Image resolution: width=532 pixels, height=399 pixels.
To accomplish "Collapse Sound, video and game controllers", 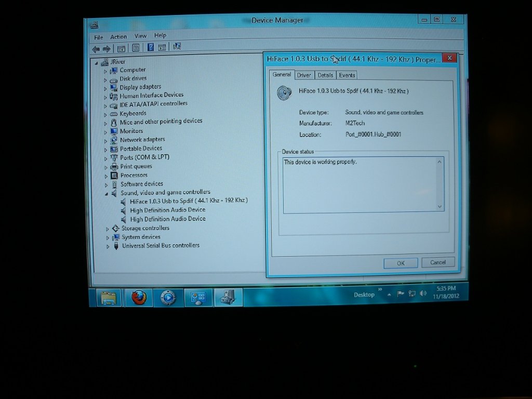I will click(107, 194).
